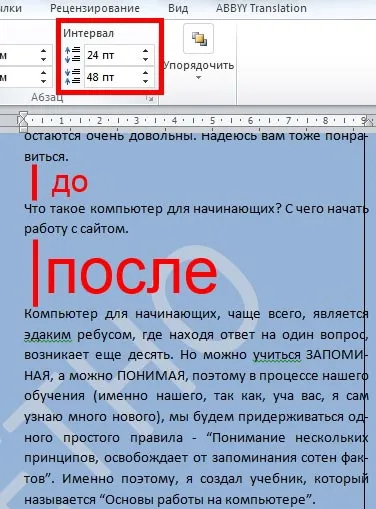376x509 pixels.
Task: Click the line starting 'Компьютер для начинающих, чаще'
Action: 196,314
